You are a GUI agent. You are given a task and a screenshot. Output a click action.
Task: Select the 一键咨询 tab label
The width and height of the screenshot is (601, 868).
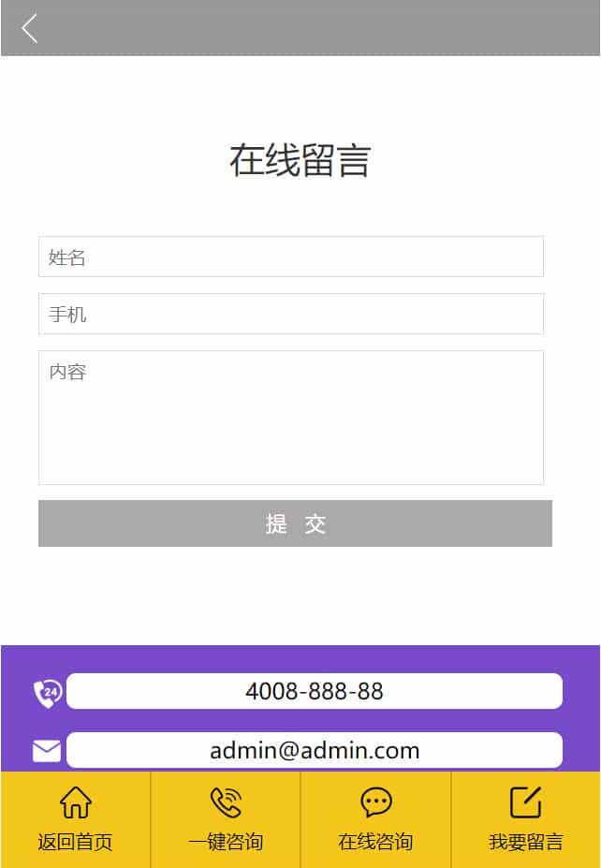tap(226, 842)
